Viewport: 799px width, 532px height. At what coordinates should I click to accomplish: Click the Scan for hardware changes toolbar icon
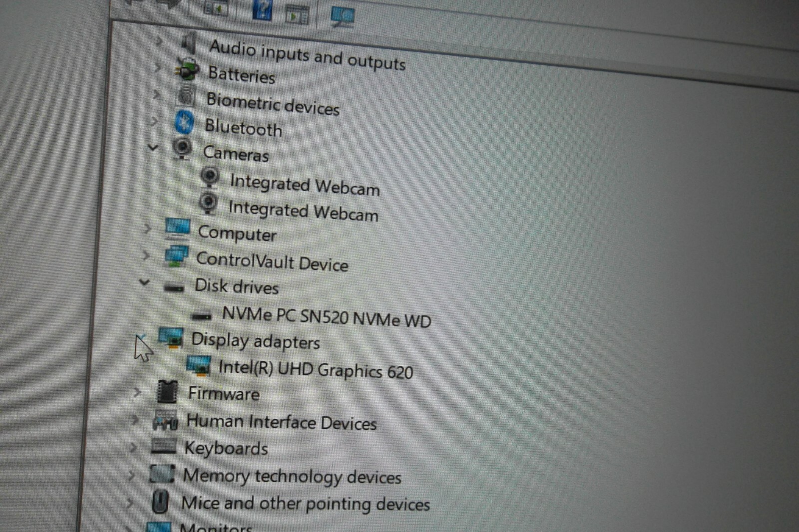point(342,17)
